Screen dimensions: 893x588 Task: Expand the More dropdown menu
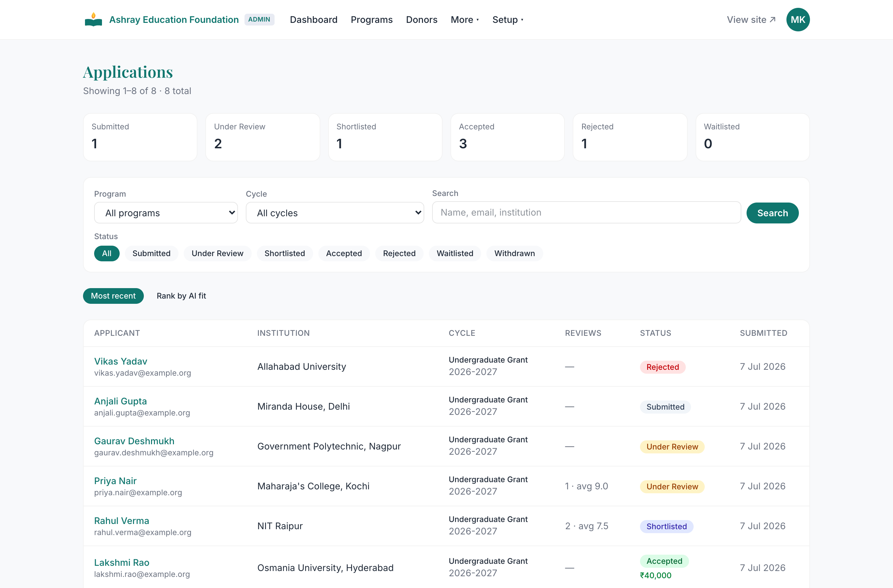464,20
